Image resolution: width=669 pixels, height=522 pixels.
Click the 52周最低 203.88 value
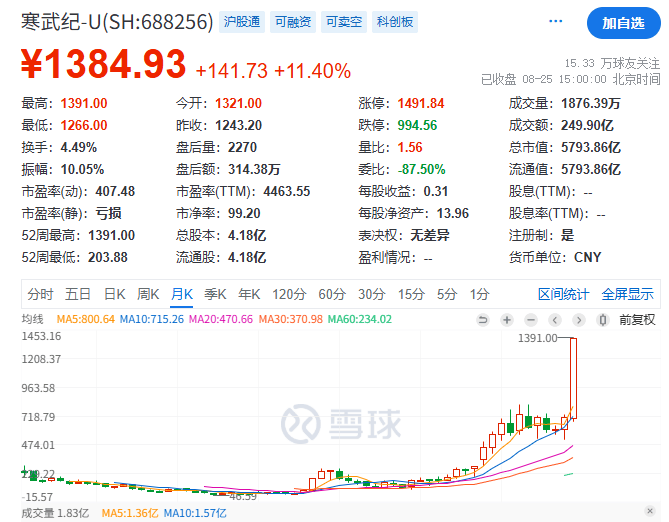click(x=108, y=257)
